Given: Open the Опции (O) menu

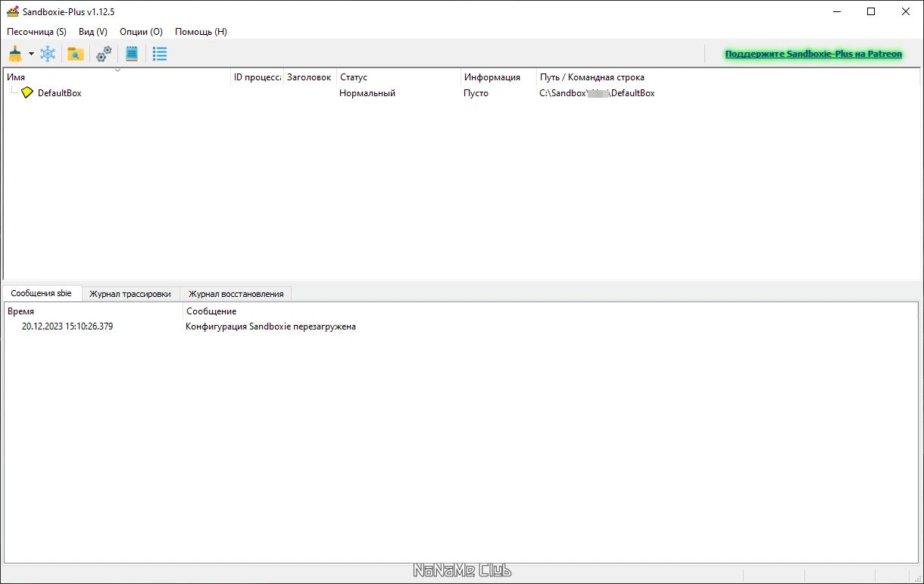Looking at the screenshot, I should click(x=141, y=32).
